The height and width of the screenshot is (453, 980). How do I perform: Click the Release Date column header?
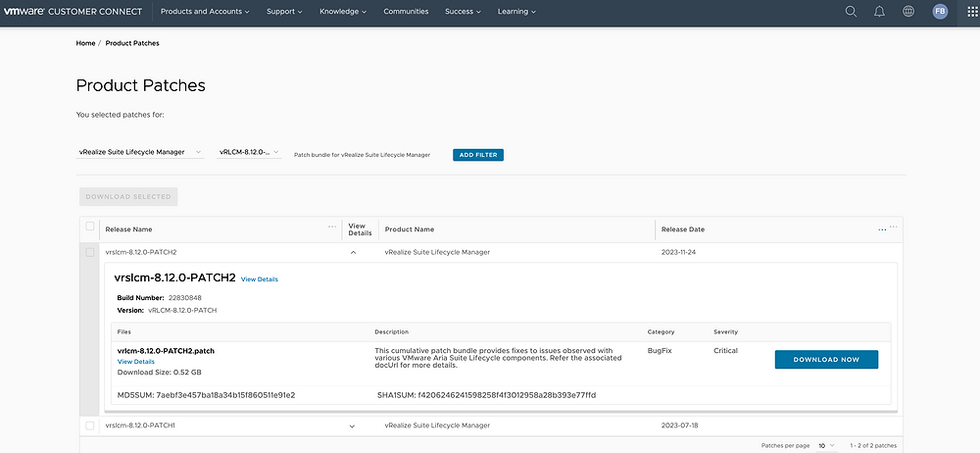[x=683, y=229]
